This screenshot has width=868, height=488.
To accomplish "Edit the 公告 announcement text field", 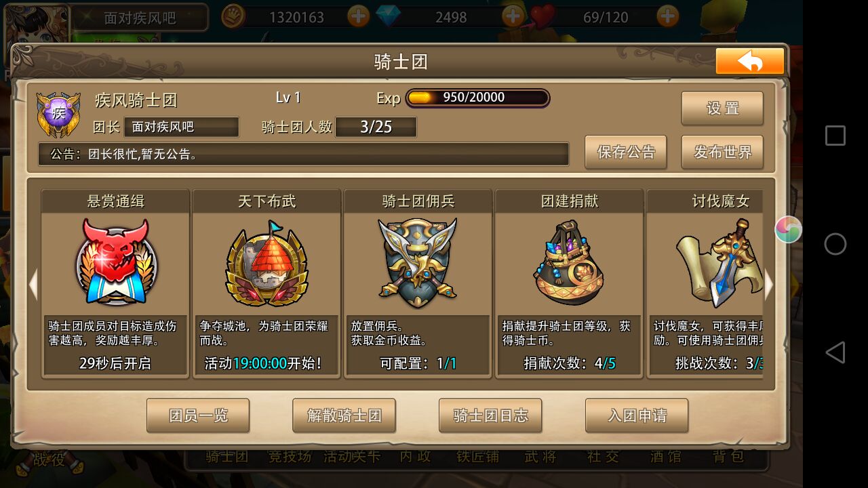I will pyautogui.click(x=304, y=154).
